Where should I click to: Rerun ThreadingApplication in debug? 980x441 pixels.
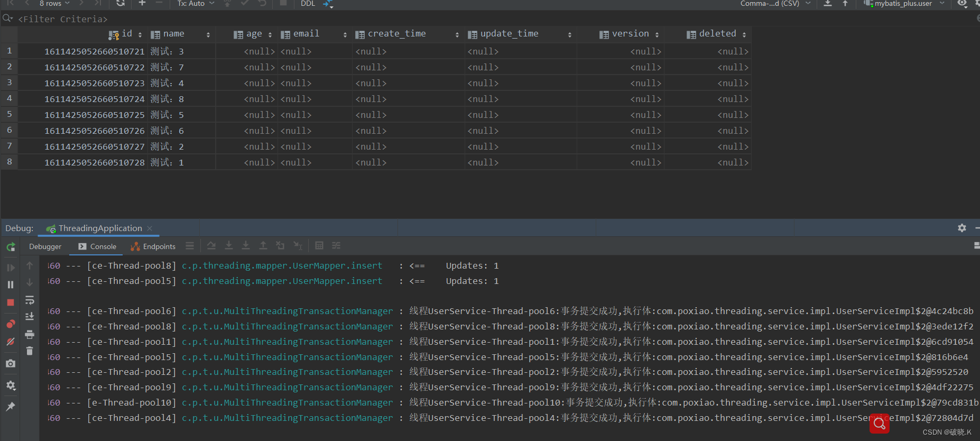(x=11, y=247)
